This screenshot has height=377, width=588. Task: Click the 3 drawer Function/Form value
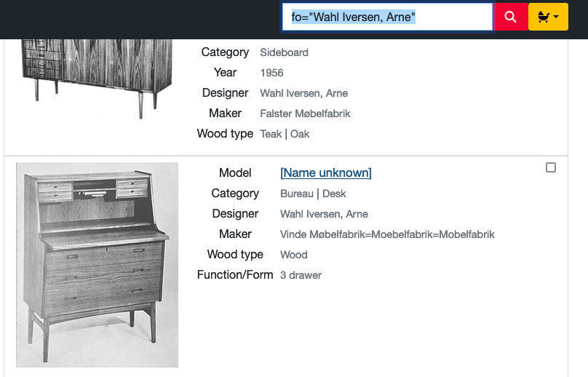pos(301,275)
